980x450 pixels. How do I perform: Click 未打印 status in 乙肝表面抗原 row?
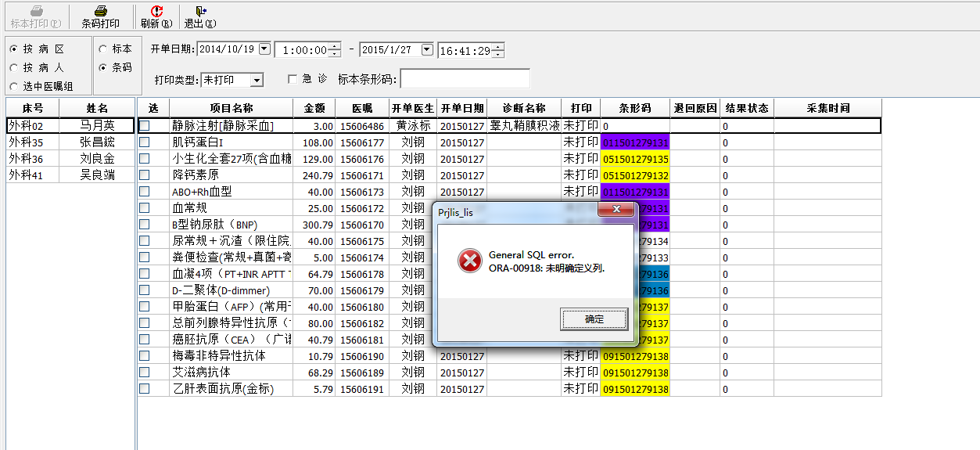(x=580, y=388)
